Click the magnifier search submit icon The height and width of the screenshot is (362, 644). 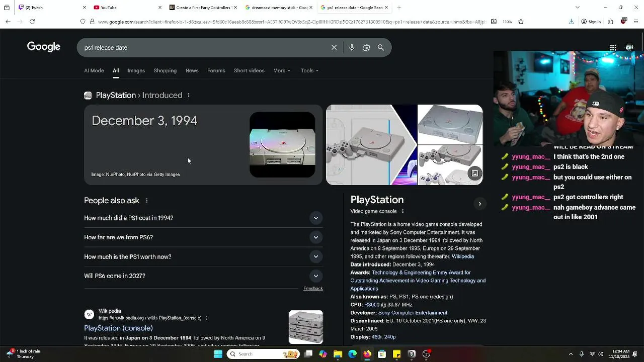coord(381,47)
